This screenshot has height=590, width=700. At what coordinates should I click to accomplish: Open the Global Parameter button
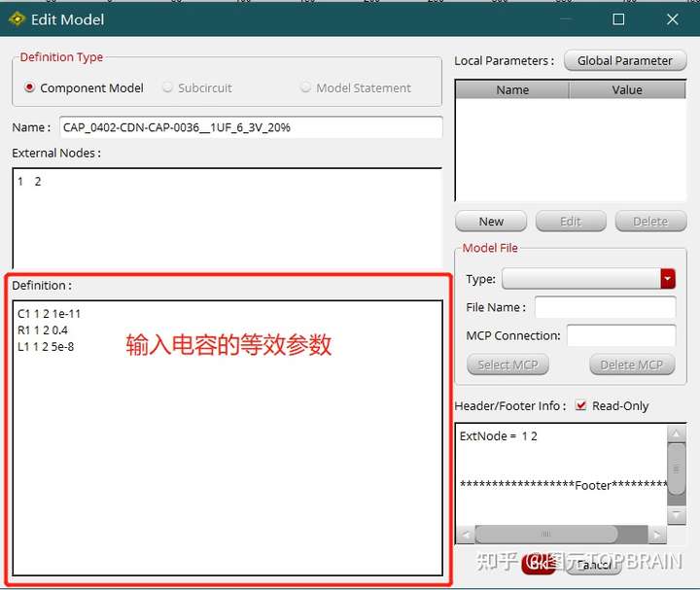pos(625,60)
